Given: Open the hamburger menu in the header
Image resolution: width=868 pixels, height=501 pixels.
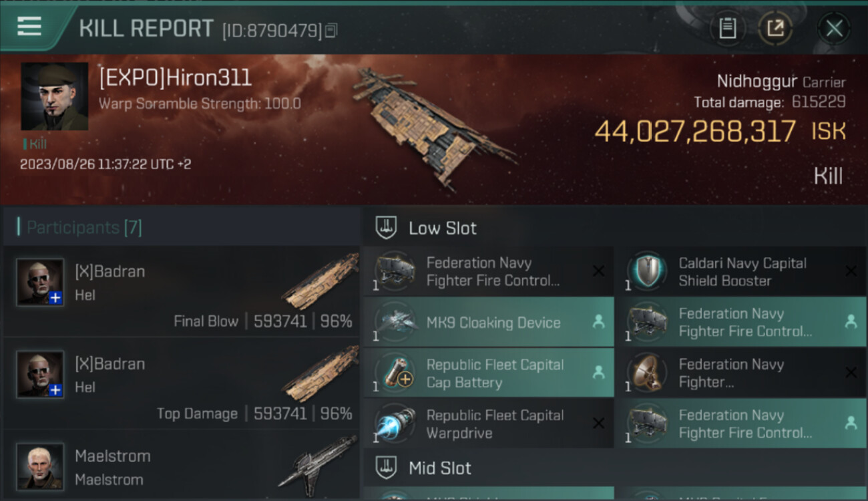Looking at the screenshot, I should pos(30,27).
